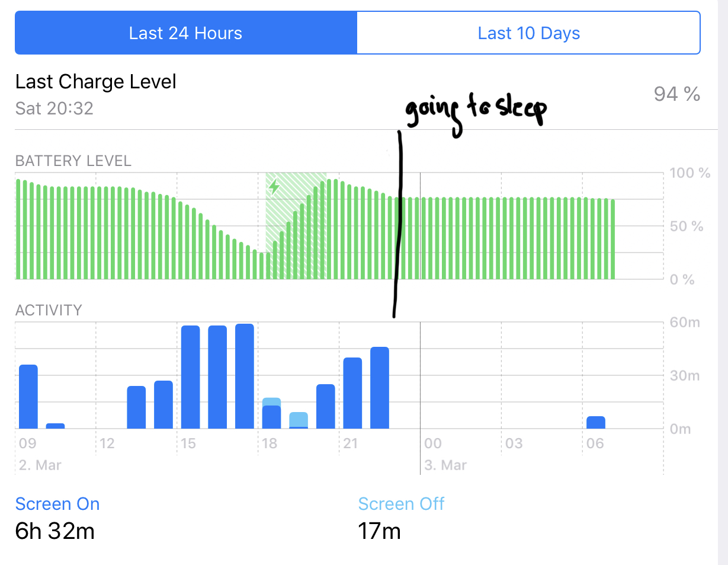Tap the Screen Off label
The height and width of the screenshot is (565, 728).
click(x=401, y=504)
